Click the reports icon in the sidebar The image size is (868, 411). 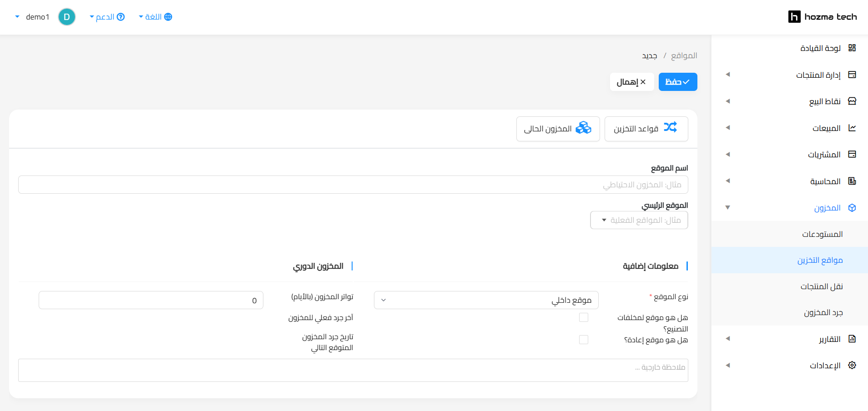(852, 339)
